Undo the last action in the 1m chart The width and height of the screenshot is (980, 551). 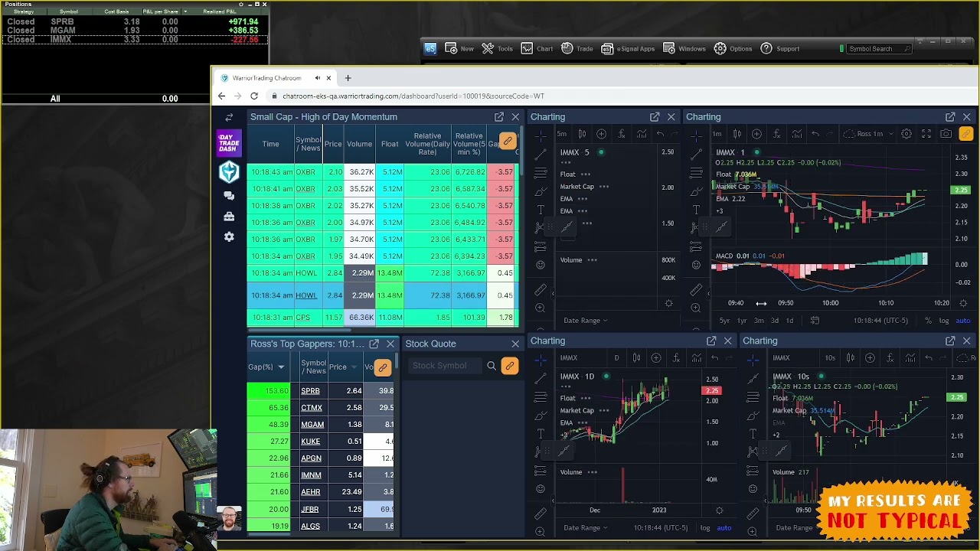pos(815,134)
